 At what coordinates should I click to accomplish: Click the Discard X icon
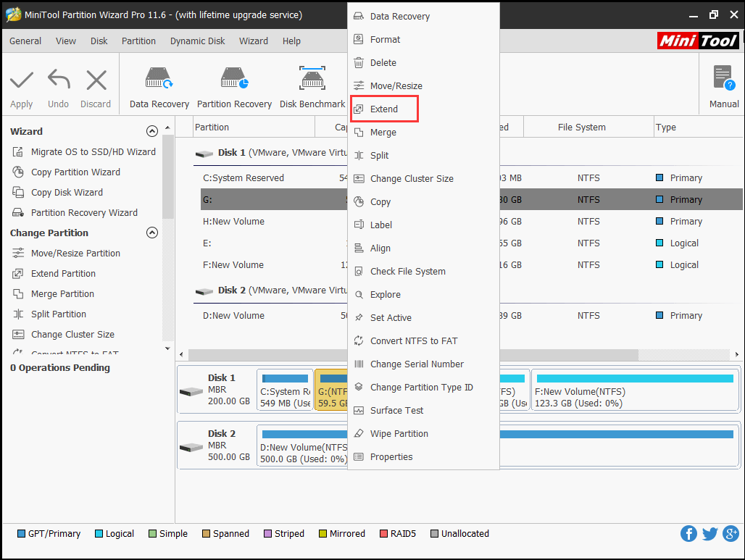coord(96,80)
